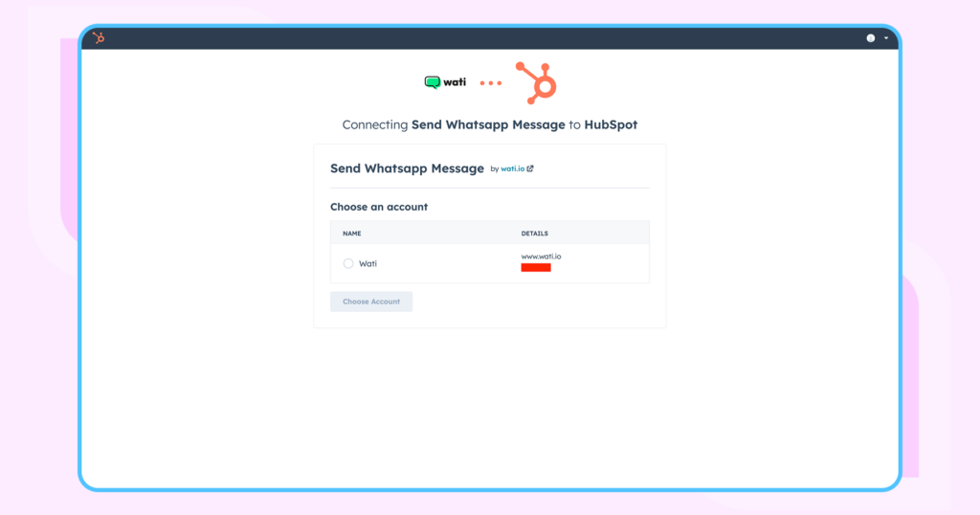Select the Wati account radio button

coord(348,264)
